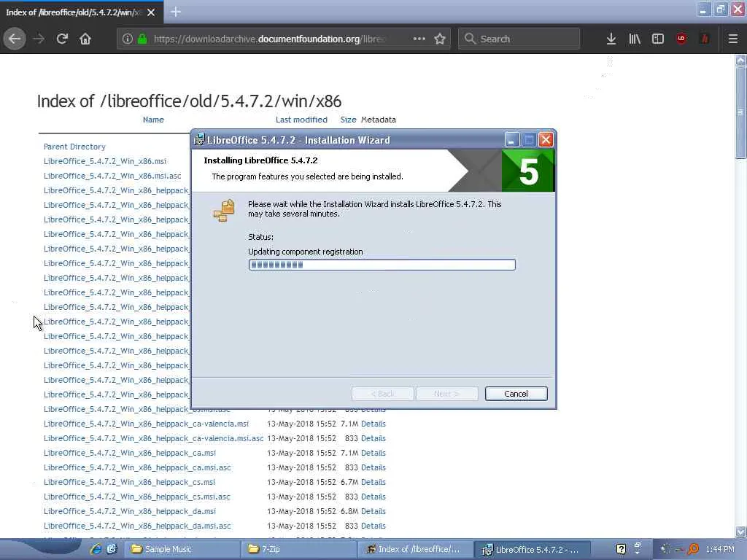Go back using Firefox back arrow
Image resolution: width=747 pixels, height=560 pixels.
click(x=15, y=39)
